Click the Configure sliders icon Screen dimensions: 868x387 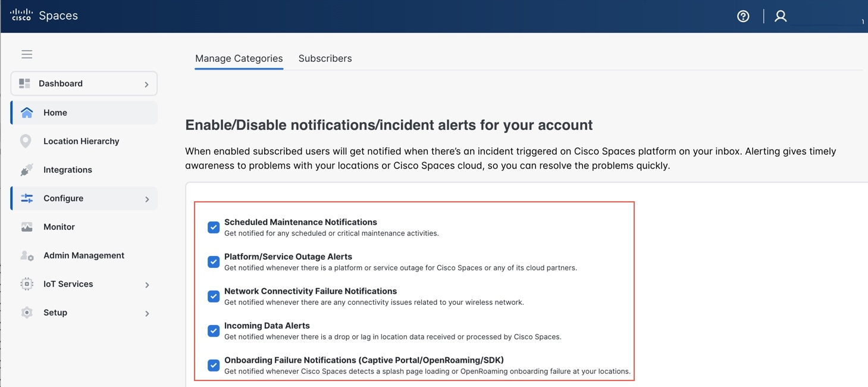coord(27,198)
